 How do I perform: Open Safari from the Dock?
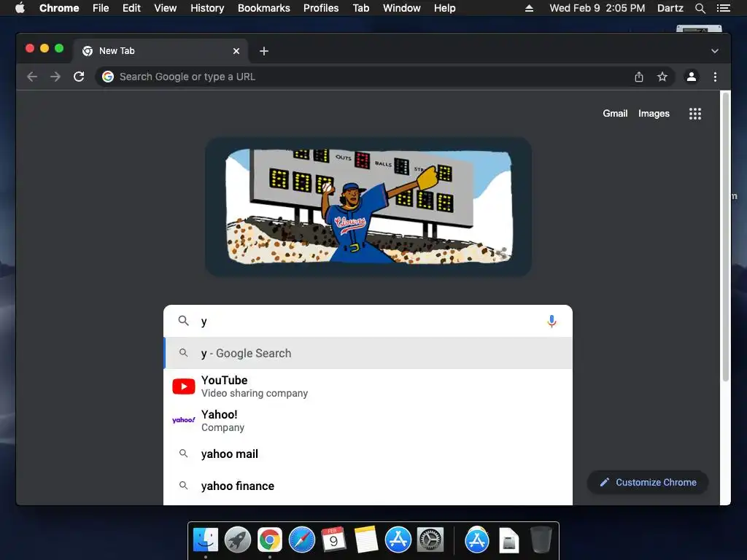[302, 540]
